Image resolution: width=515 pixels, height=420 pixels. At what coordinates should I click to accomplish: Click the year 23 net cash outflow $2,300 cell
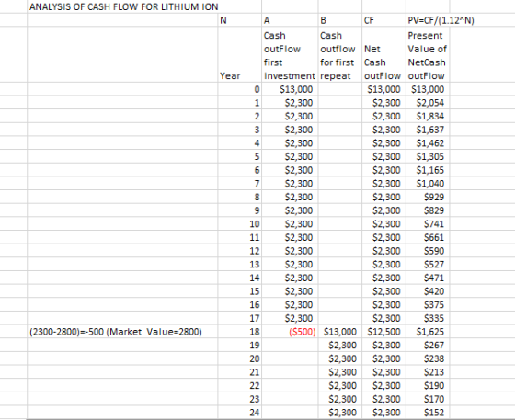point(384,399)
